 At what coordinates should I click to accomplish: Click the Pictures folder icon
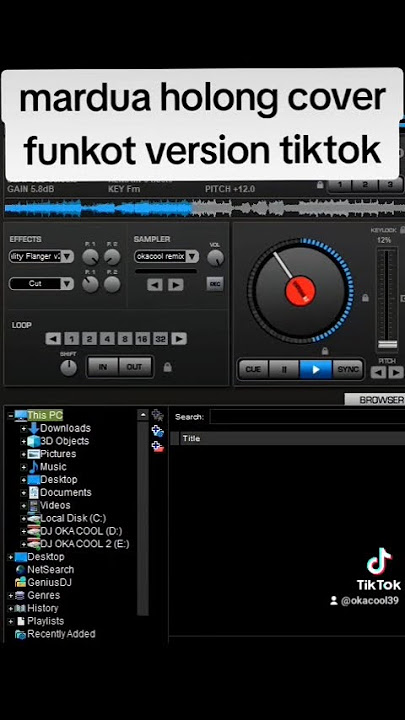click(x=34, y=454)
